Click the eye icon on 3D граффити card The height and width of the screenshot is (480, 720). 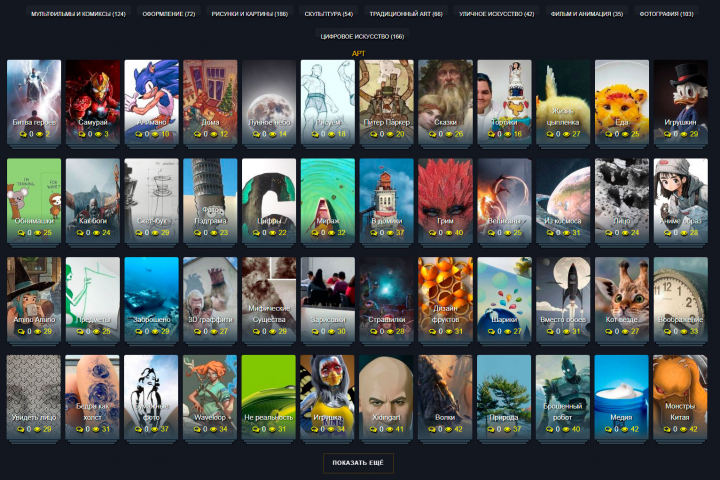214,332
